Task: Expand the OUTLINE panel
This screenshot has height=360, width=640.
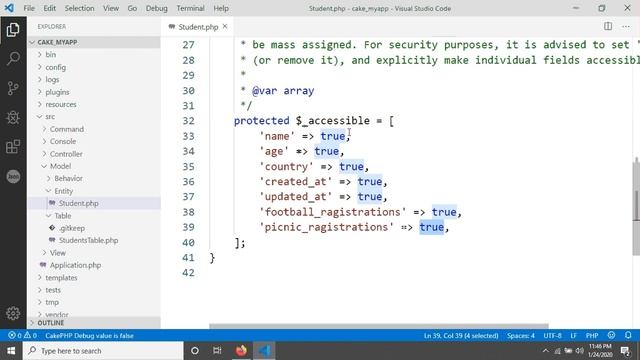Action: coord(94,323)
